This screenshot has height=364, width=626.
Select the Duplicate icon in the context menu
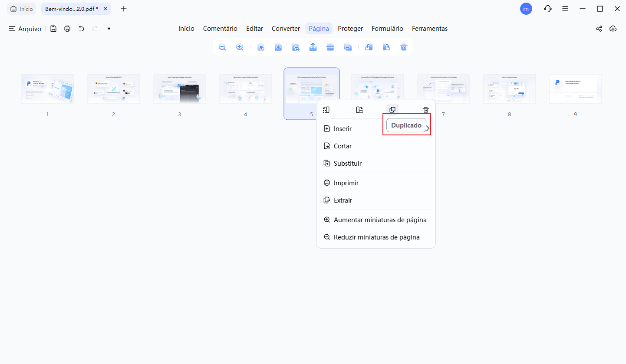(393, 110)
